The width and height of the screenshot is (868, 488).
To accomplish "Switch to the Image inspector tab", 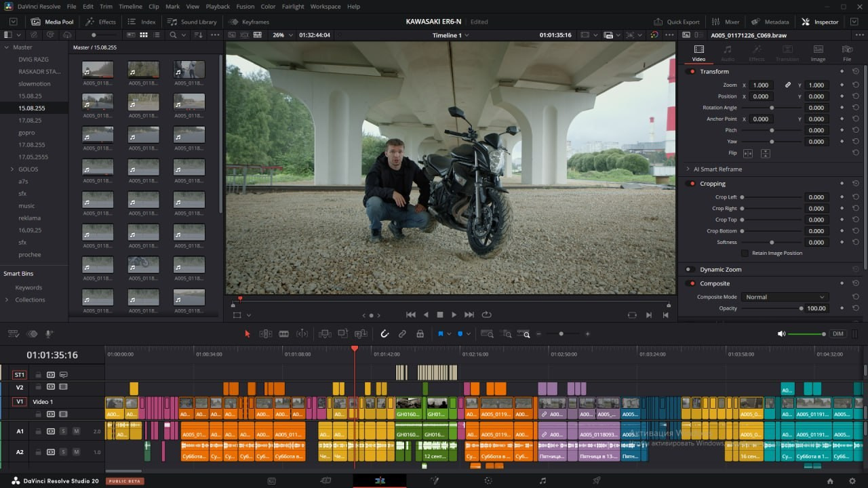I will [818, 53].
